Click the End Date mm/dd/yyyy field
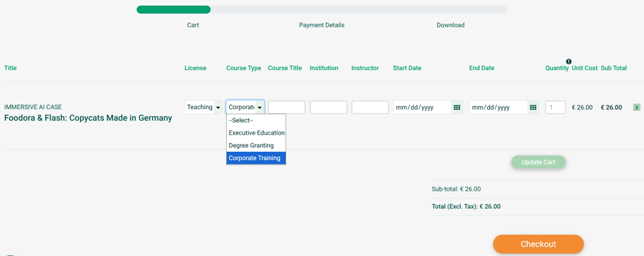 (499, 108)
